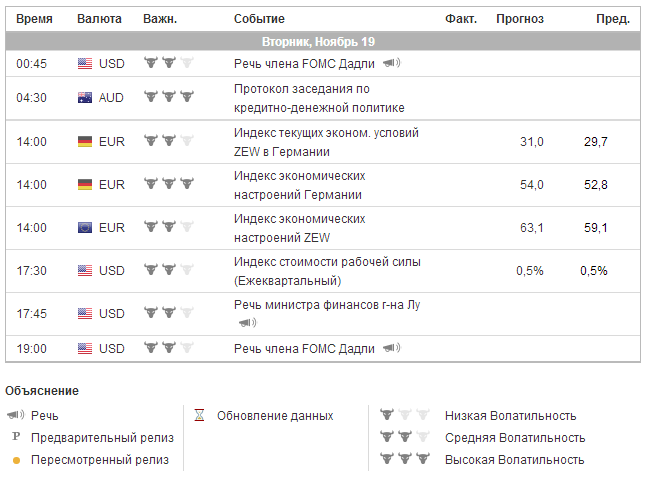Click the Australian flag in the 04:30 row
The height and width of the screenshot is (480, 646).
click(x=85, y=98)
